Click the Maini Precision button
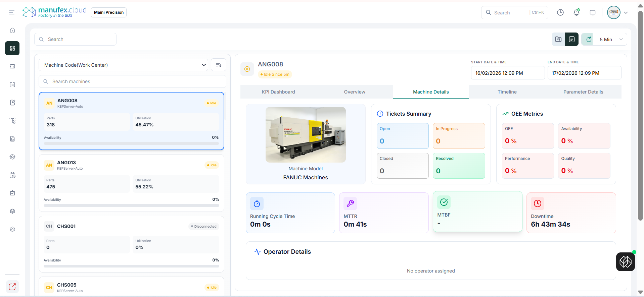This screenshot has width=644, height=297. click(109, 12)
